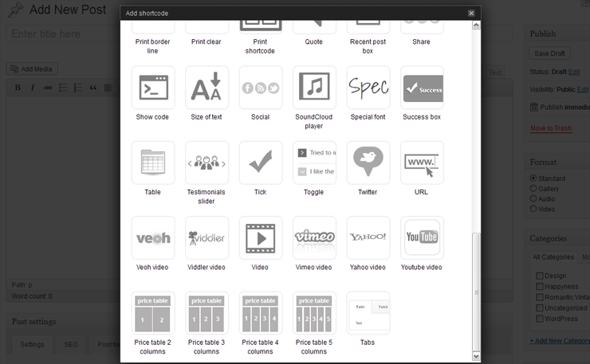The image size is (590, 364).
Task: Insert the Twitter shortcode
Action: click(x=368, y=162)
